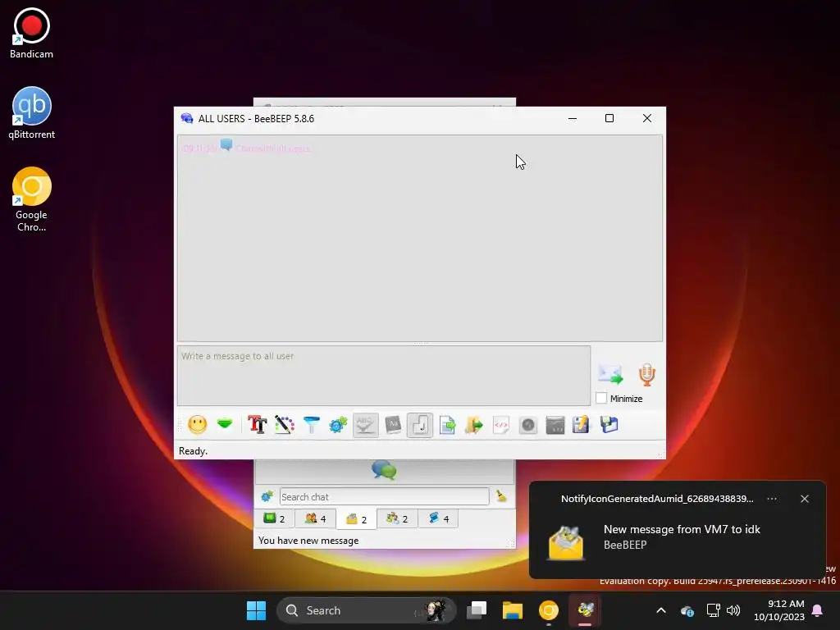Clear chat search with broom icon

coord(501,496)
